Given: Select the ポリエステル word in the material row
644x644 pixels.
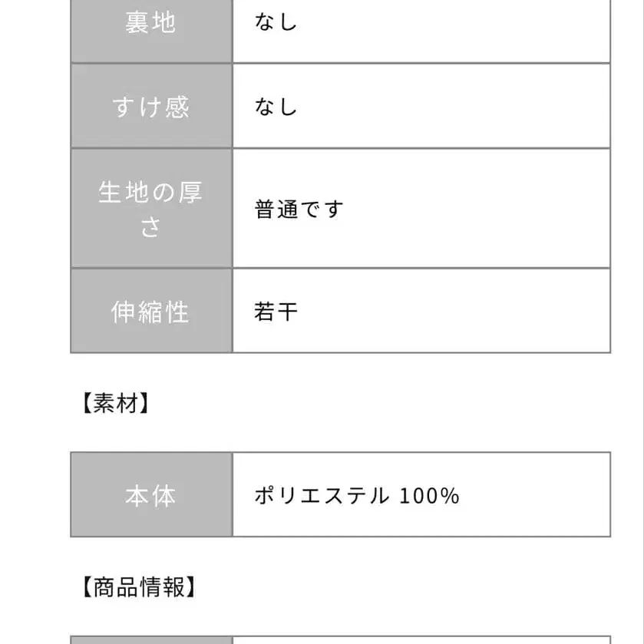Looking at the screenshot, I should coord(322,496).
